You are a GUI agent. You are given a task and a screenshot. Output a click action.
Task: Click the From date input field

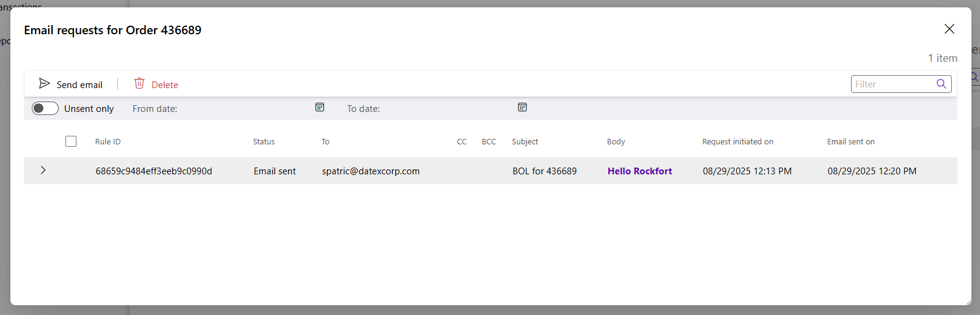click(245, 109)
